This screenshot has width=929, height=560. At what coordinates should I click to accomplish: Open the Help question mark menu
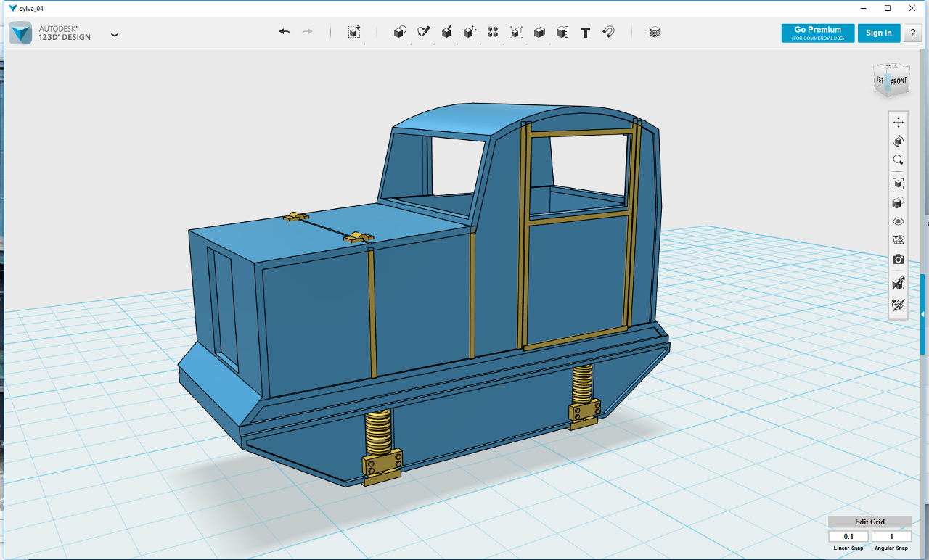912,33
